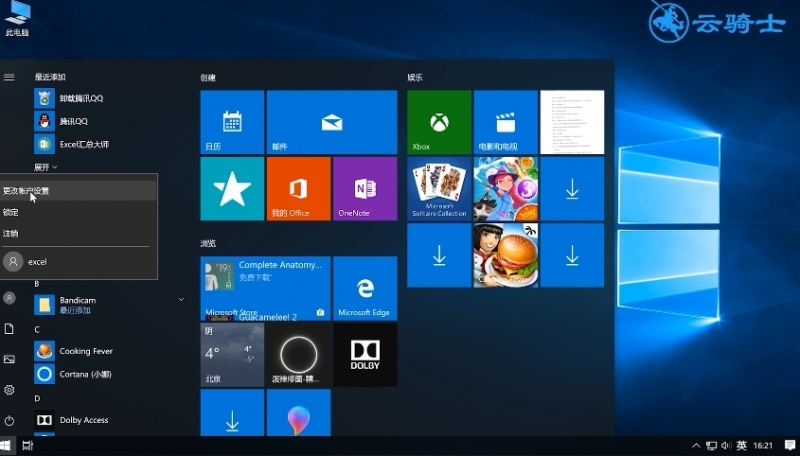Launch the Xbox tile
The width and height of the screenshot is (800, 456).
pyautogui.click(x=439, y=122)
